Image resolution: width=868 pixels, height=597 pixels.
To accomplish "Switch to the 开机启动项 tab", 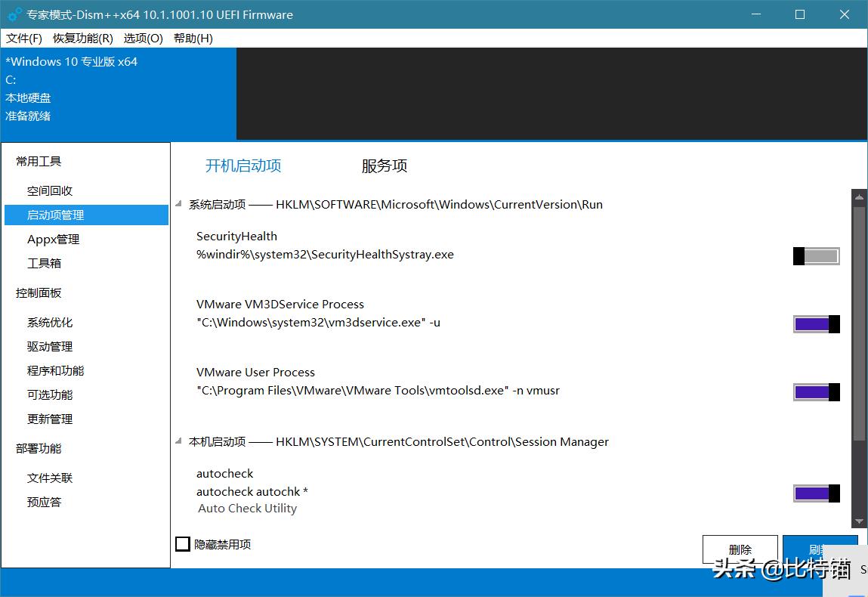I will (243, 165).
